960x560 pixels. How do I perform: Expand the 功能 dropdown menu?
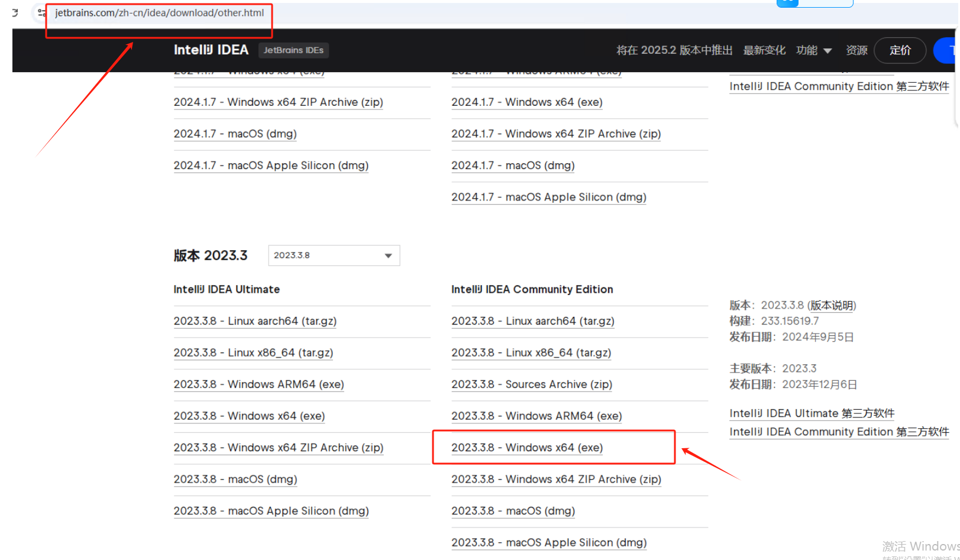pos(814,50)
